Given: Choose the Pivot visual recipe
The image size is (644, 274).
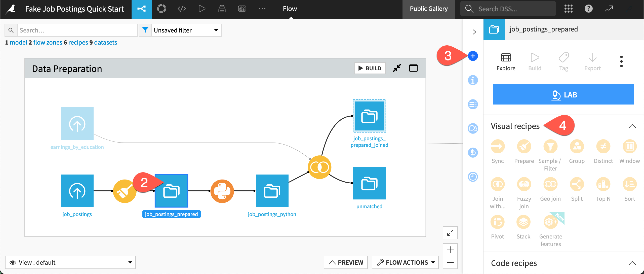Looking at the screenshot, I should (x=498, y=227).
